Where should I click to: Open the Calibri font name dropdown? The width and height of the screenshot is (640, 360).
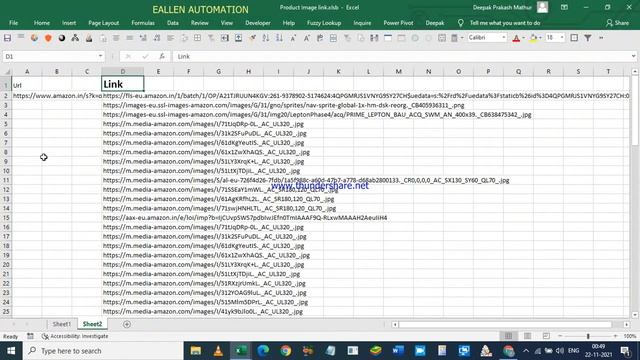[503, 38]
